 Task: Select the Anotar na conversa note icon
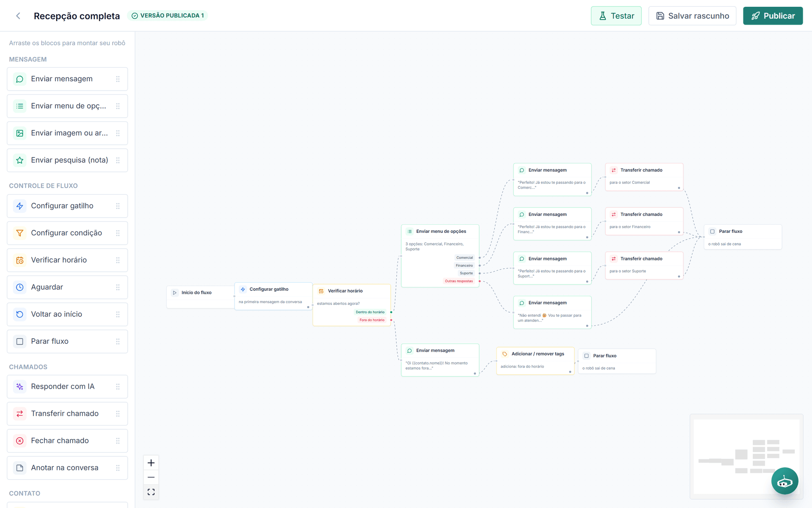20,468
